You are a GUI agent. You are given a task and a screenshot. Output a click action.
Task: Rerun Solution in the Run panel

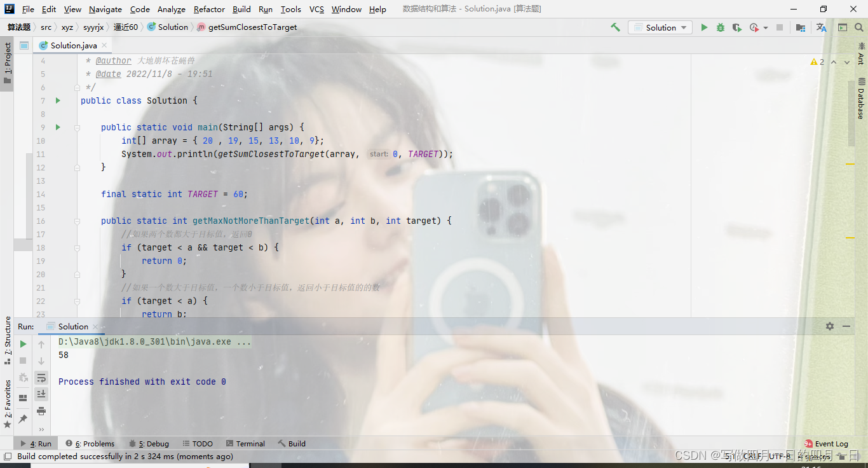[x=24, y=344]
